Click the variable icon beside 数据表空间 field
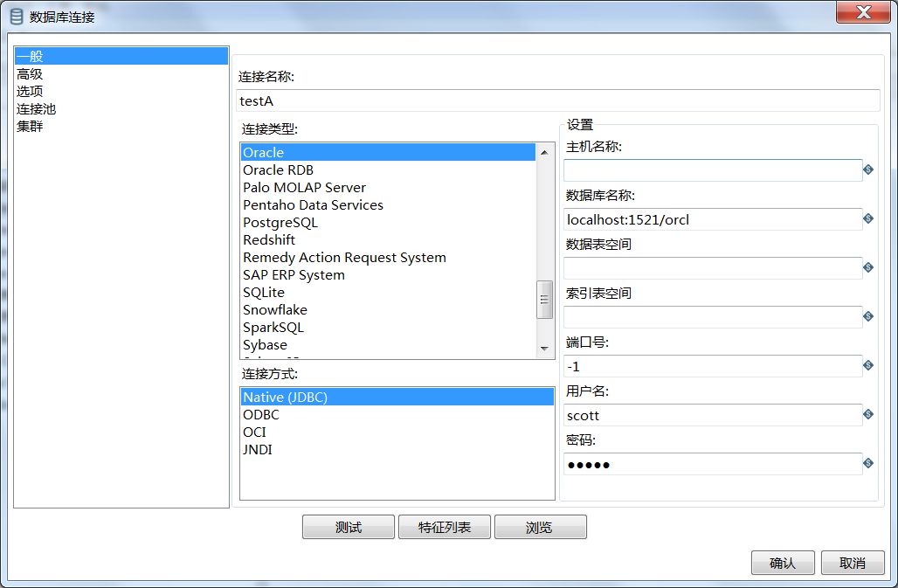898x588 pixels. pos(867,267)
